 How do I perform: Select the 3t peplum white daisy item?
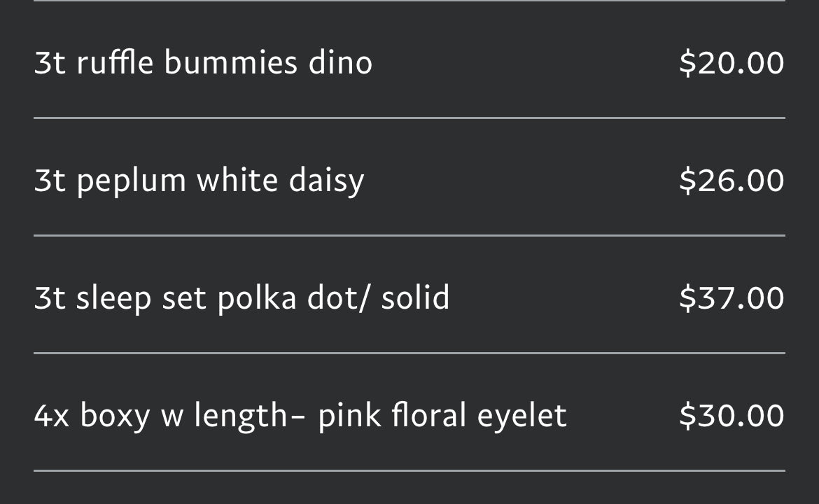point(199,181)
